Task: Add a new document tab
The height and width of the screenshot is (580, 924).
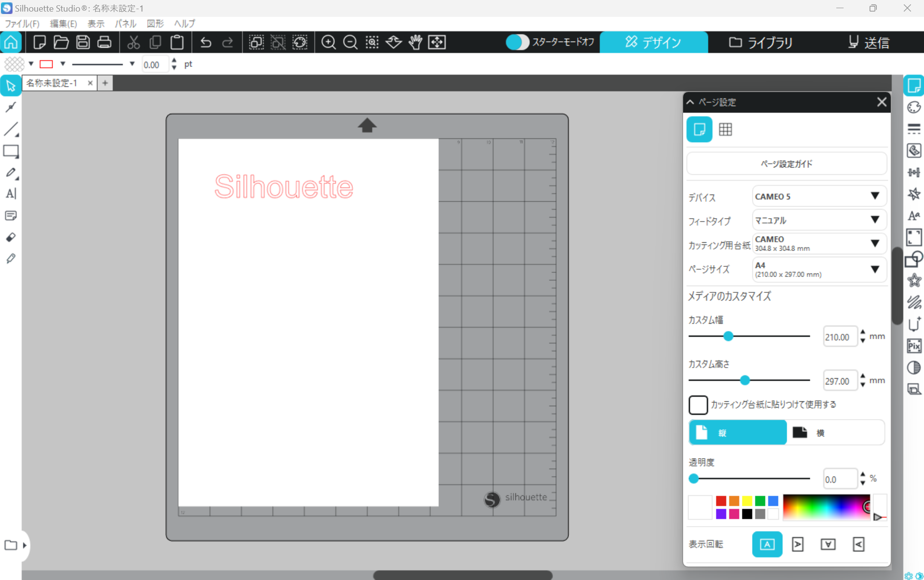Action: pos(105,83)
